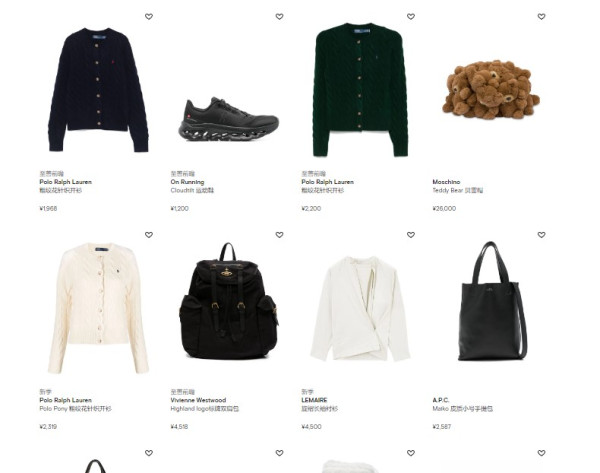Open the A.P.C. black leather tote photo
Viewport: 600px width, 473px height.
[x=492, y=301]
